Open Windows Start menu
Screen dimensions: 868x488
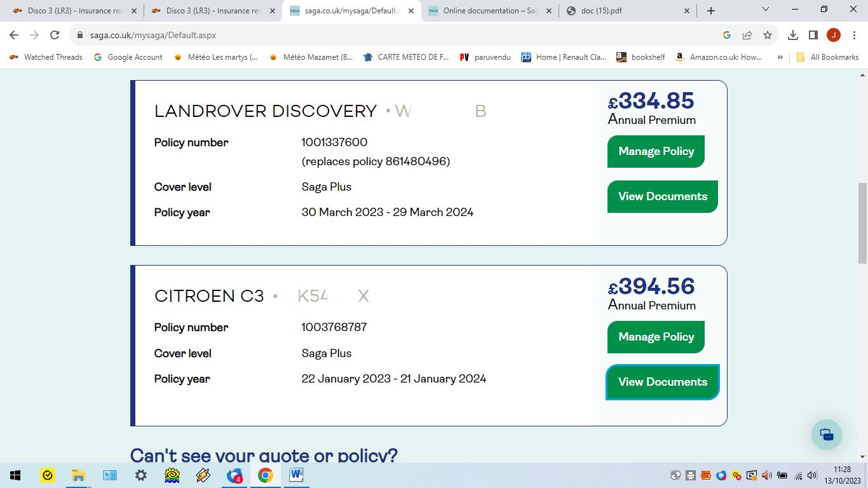(15, 475)
